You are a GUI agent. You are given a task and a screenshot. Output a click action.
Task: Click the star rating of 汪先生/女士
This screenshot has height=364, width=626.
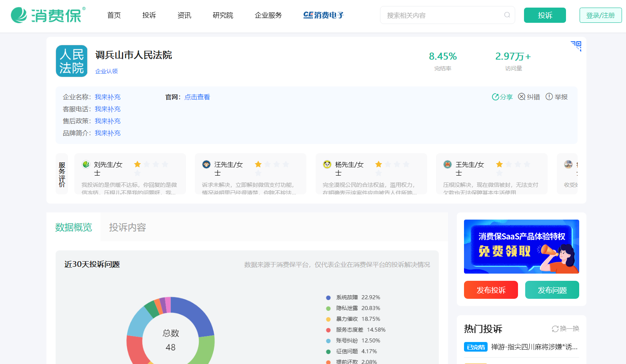click(x=272, y=168)
